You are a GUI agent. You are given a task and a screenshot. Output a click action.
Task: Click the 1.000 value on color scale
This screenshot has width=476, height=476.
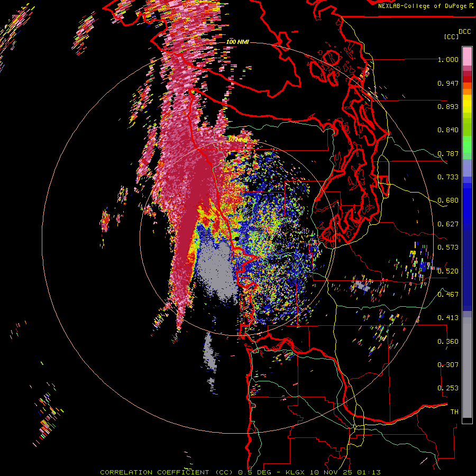point(448,59)
